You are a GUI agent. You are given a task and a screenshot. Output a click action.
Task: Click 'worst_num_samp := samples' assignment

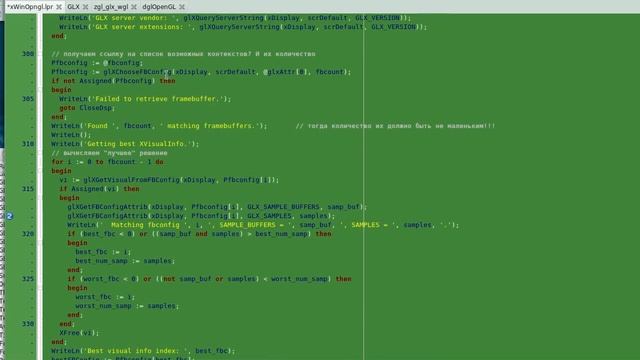[x=127, y=306]
